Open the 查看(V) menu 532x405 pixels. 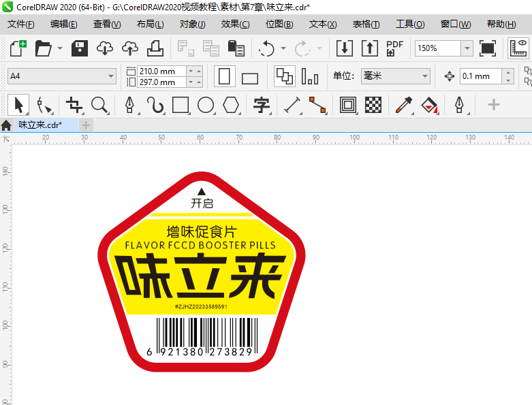tap(107, 24)
